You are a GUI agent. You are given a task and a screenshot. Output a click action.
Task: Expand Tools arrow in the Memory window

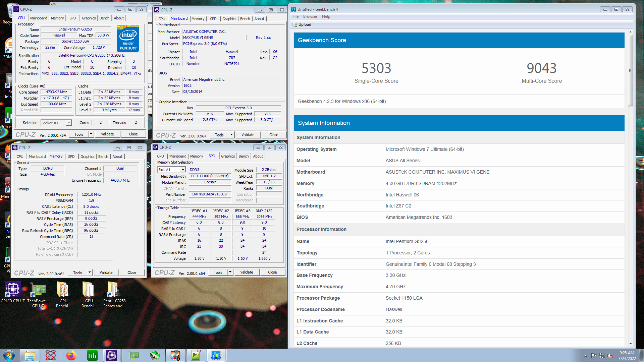pyautogui.click(x=90, y=273)
